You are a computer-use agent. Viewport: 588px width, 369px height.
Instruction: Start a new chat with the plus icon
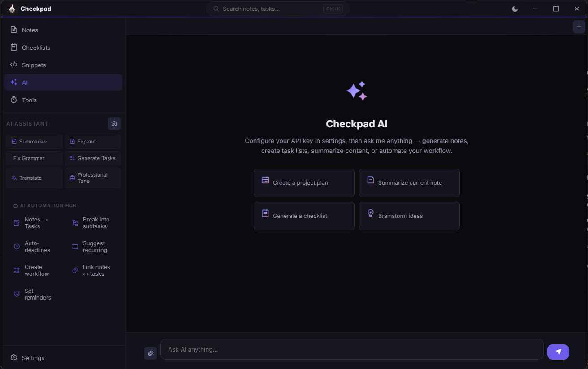tap(579, 26)
